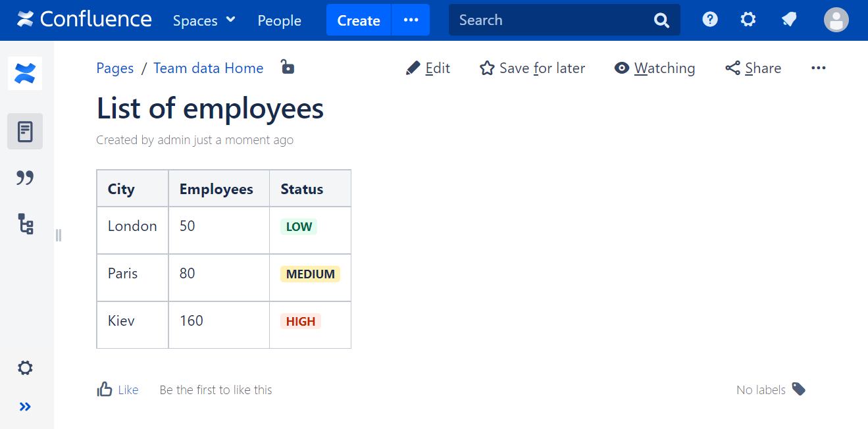Open the page more actions ellipsis menu
The width and height of the screenshot is (868, 429).
pyautogui.click(x=818, y=68)
